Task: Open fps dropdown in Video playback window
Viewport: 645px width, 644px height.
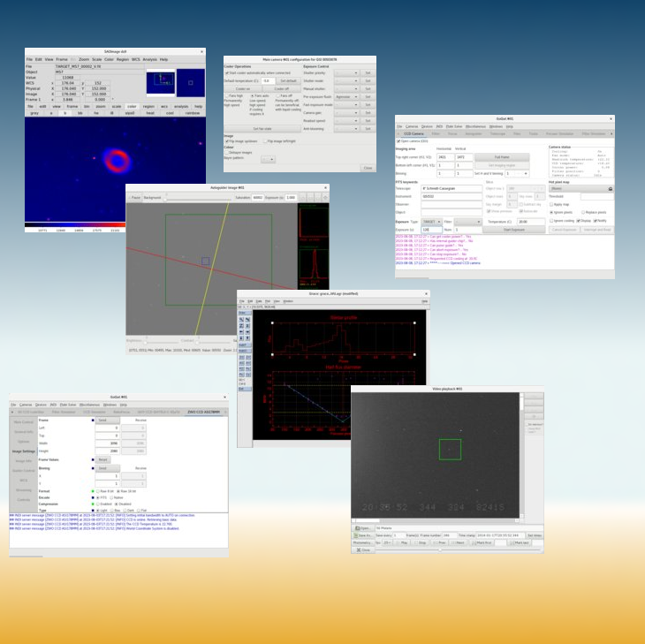Action: tap(388, 542)
